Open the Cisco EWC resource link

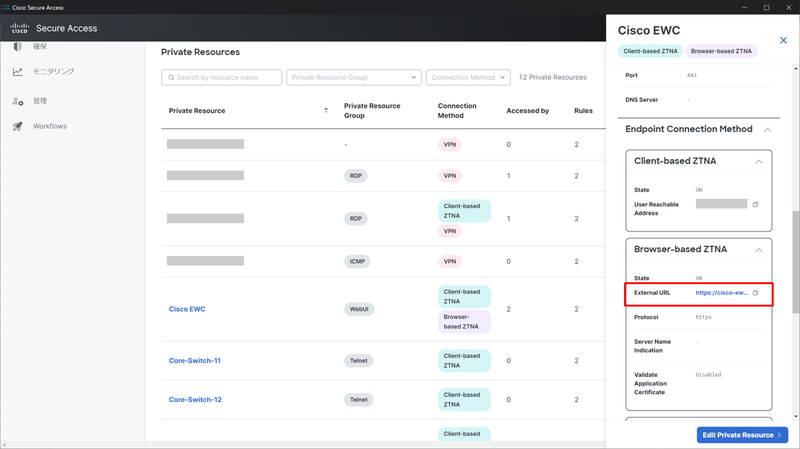coord(187,309)
